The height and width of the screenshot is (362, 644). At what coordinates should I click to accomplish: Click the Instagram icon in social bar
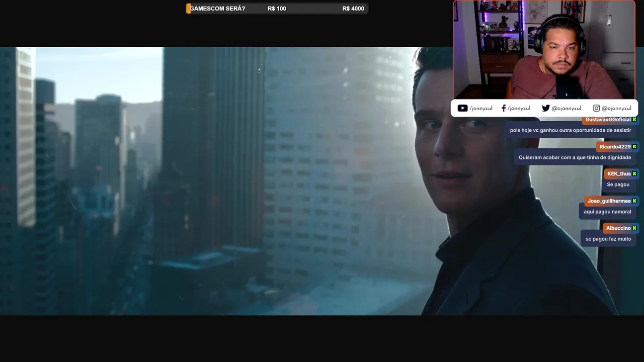tap(596, 108)
